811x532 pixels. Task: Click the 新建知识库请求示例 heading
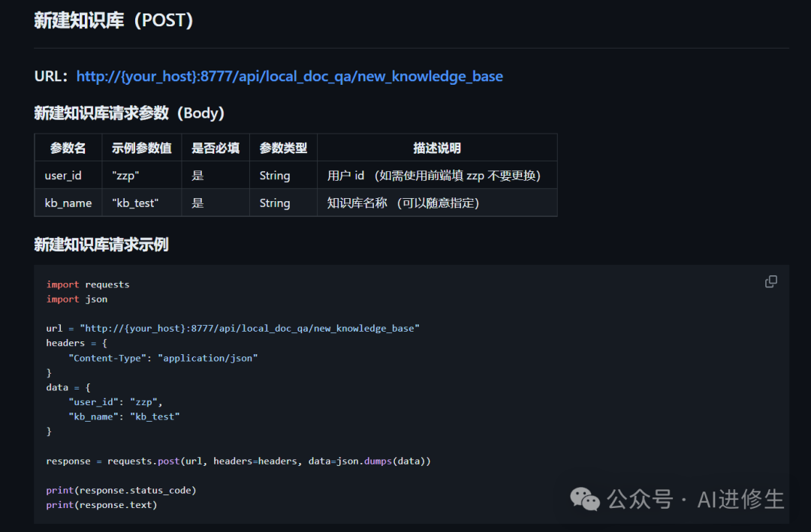point(101,245)
